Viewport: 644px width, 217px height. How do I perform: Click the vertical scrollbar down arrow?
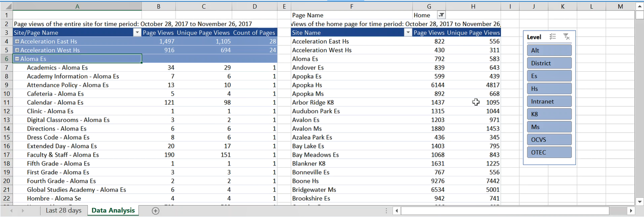click(639, 201)
